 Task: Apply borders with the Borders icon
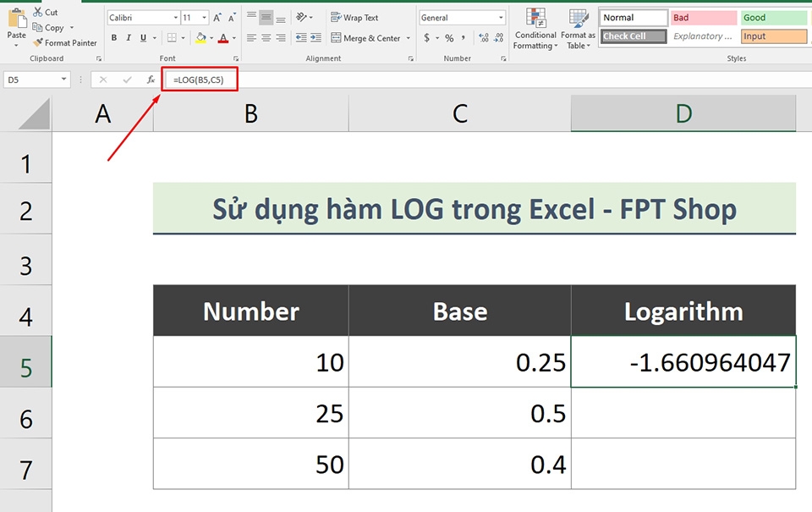coord(172,38)
